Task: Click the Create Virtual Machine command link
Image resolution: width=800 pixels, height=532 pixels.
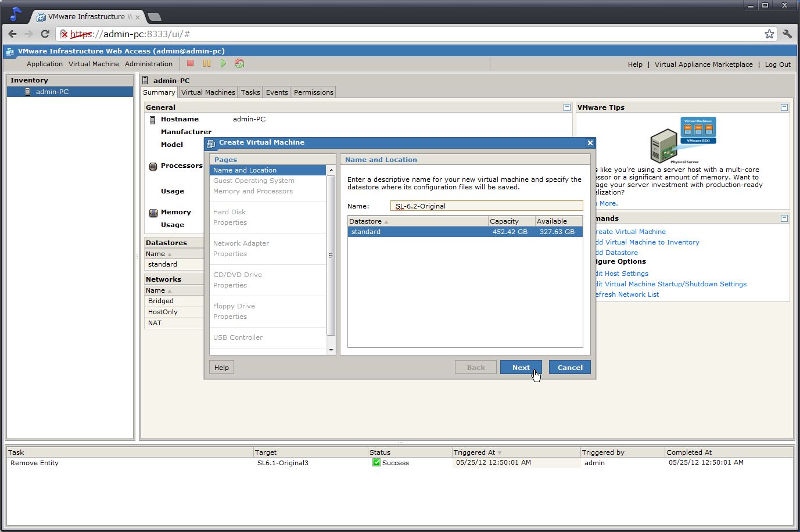Action: [631, 232]
